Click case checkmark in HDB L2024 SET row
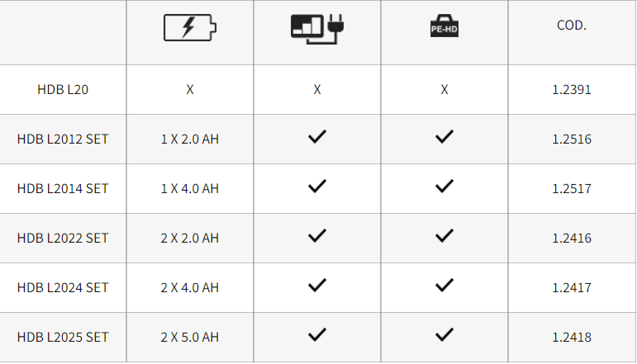Image resolution: width=637 pixels, height=364 pixels. pos(444,286)
